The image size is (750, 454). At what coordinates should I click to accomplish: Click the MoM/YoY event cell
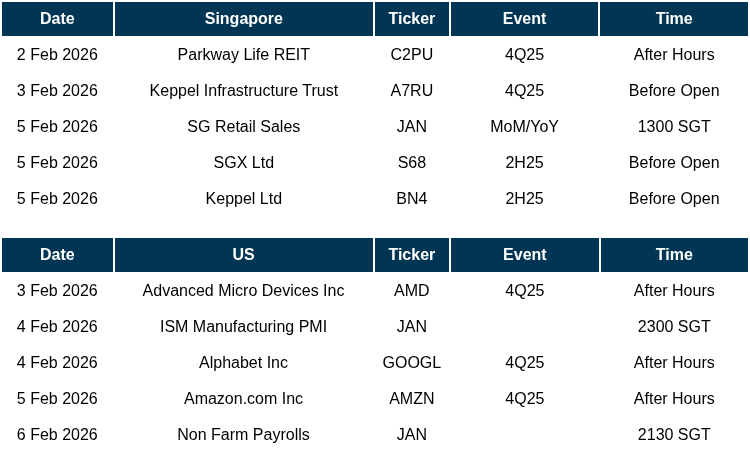[x=524, y=127]
